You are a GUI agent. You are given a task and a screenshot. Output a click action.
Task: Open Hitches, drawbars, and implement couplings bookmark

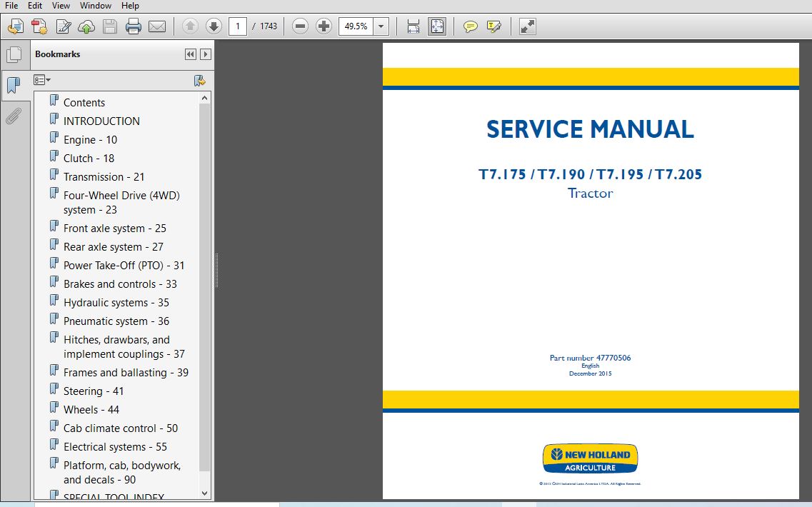click(x=124, y=347)
